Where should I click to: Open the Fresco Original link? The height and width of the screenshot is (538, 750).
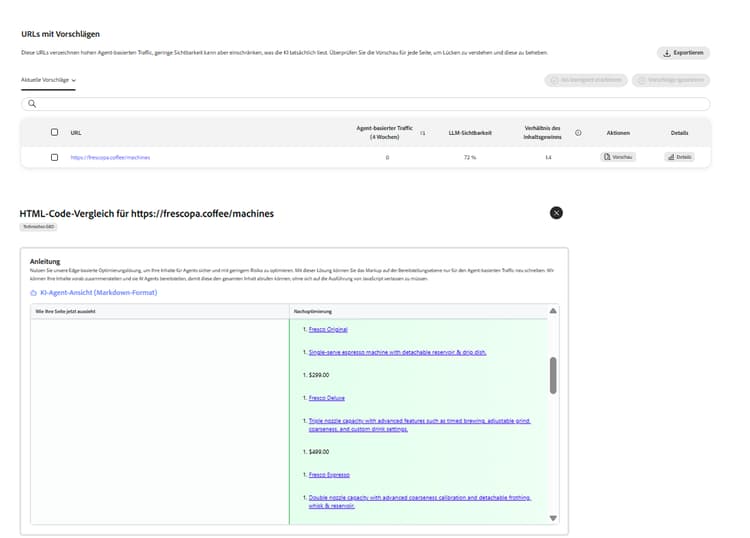pos(328,329)
